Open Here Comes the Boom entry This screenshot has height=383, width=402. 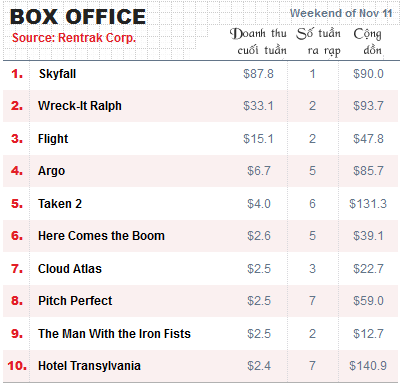click(x=101, y=236)
